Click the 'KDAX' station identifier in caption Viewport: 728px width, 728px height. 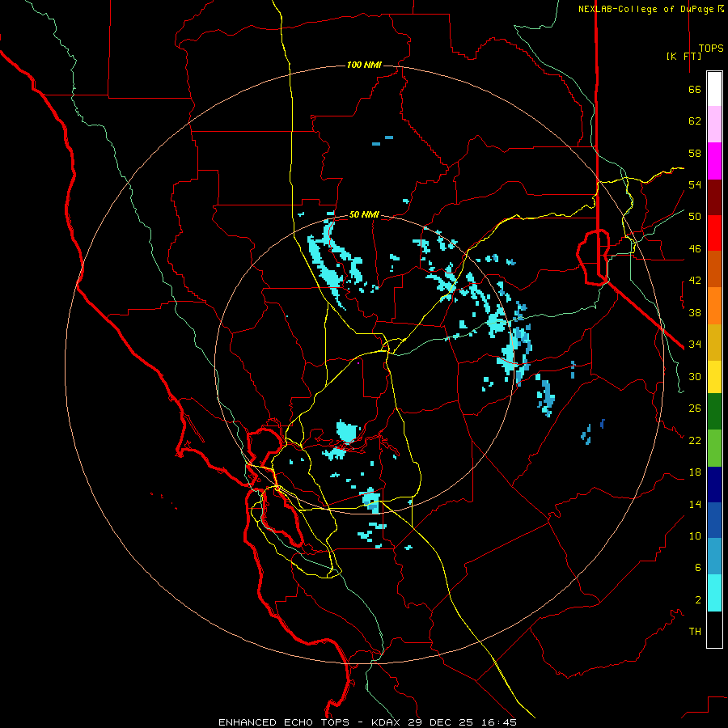tap(387, 722)
